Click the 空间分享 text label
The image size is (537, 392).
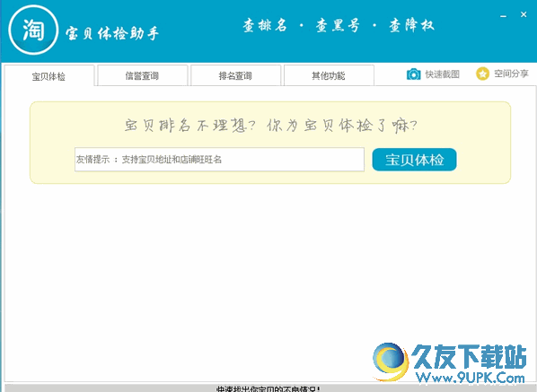511,74
